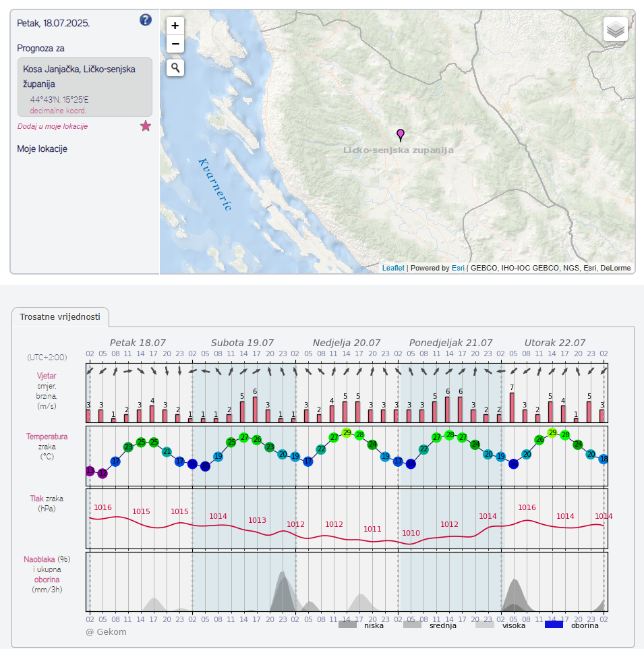The height and width of the screenshot is (649, 644).
Task: Click the location pin marker on map
Action: (401, 134)
